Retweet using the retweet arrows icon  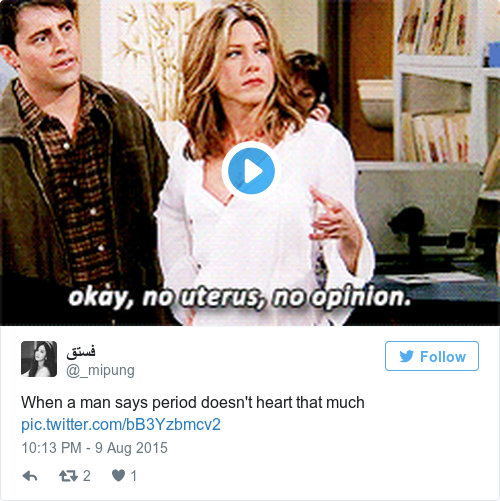[68, 476]
